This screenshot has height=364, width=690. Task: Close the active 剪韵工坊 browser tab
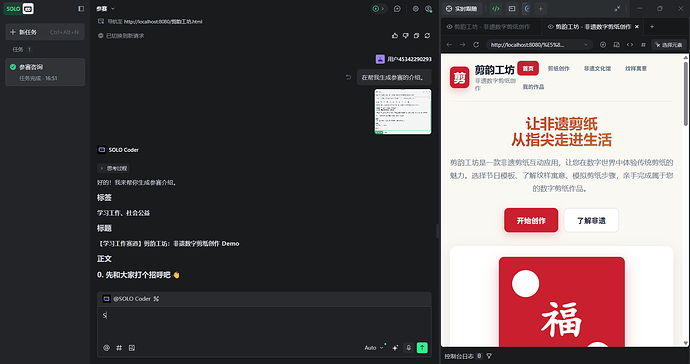coord(637,27)
